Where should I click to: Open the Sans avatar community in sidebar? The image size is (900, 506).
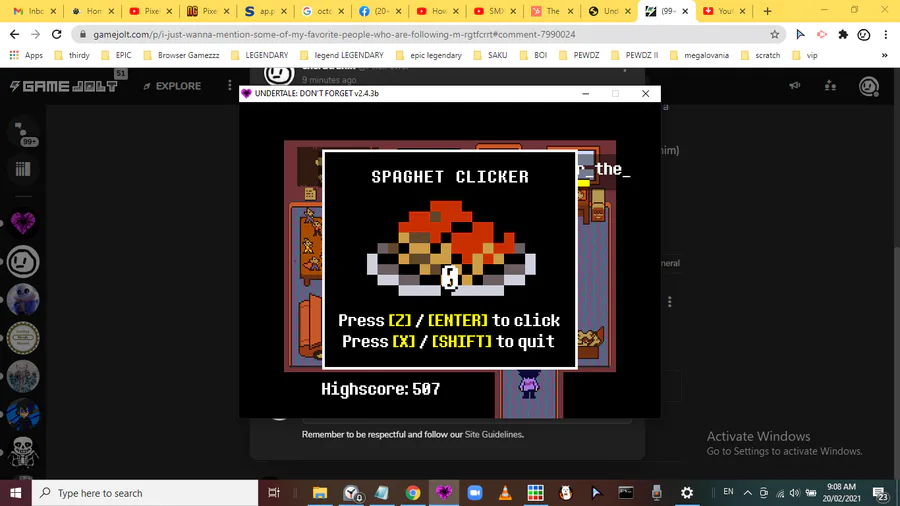click(23, 299)
